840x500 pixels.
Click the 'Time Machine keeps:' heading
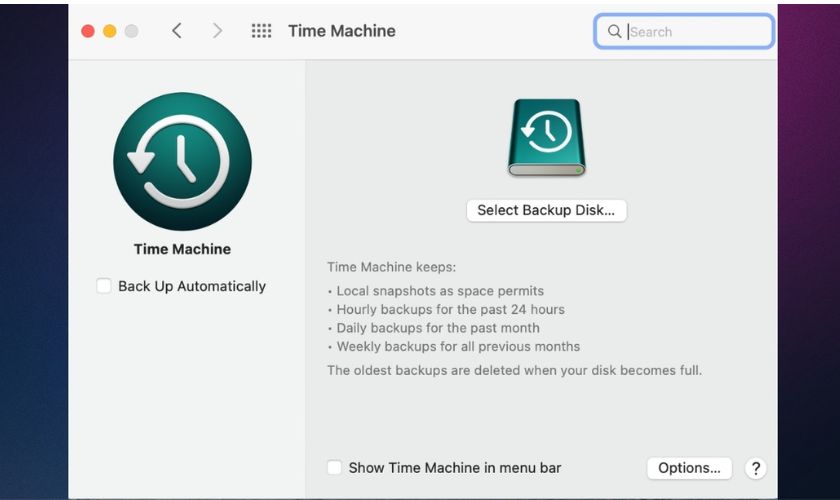(392, 267)
